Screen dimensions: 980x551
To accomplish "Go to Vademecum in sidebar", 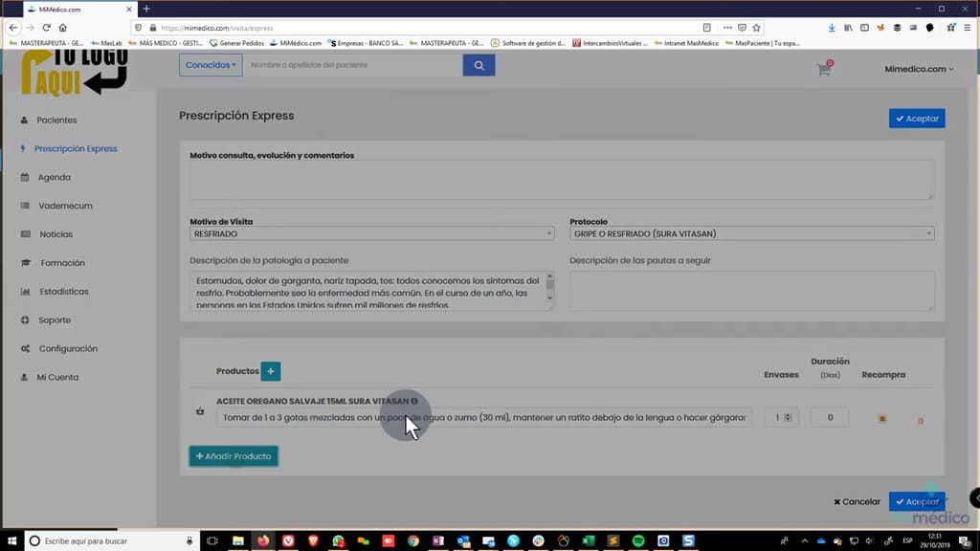I will (x=65, y=206).
